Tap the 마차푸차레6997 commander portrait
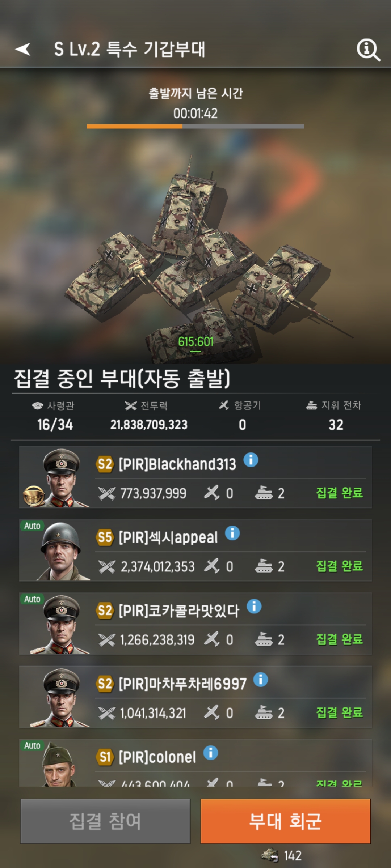 pyautogui.click(x=61, y=698)
